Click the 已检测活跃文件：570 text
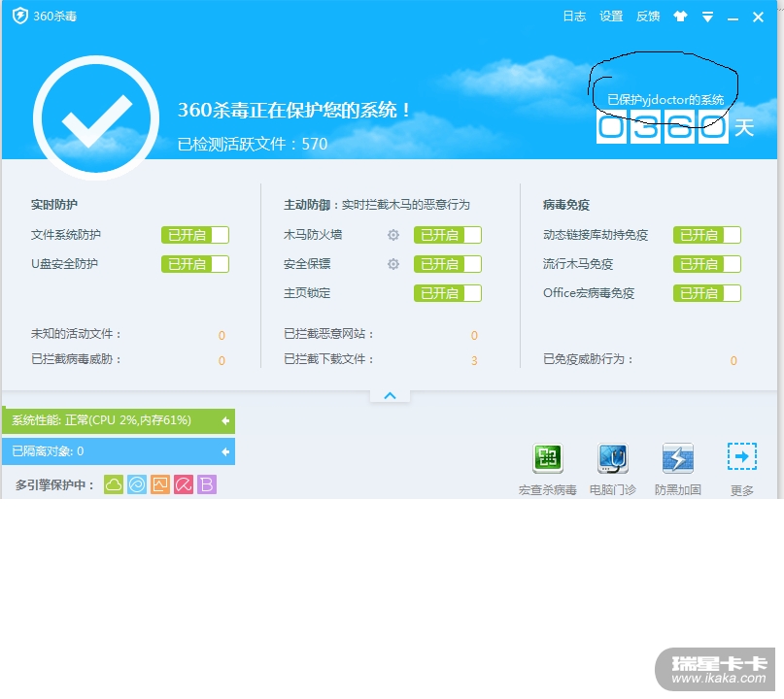 253,144
